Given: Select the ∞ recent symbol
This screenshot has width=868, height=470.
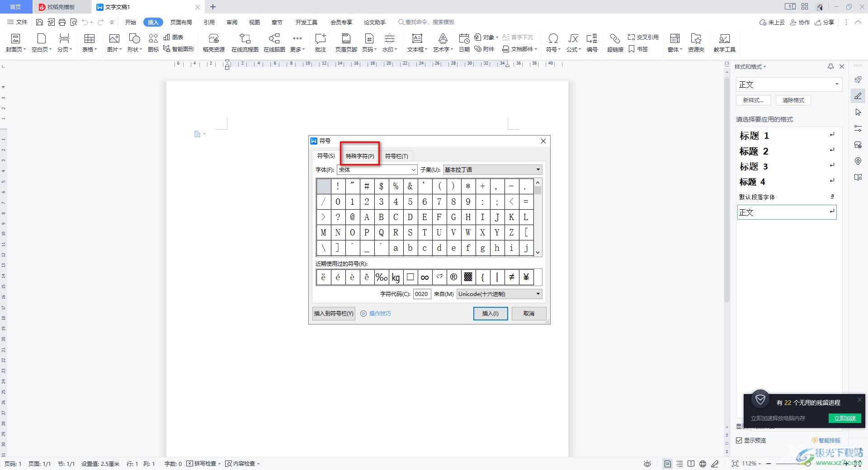Looking at the screenshot, I should tap(425, 277).
